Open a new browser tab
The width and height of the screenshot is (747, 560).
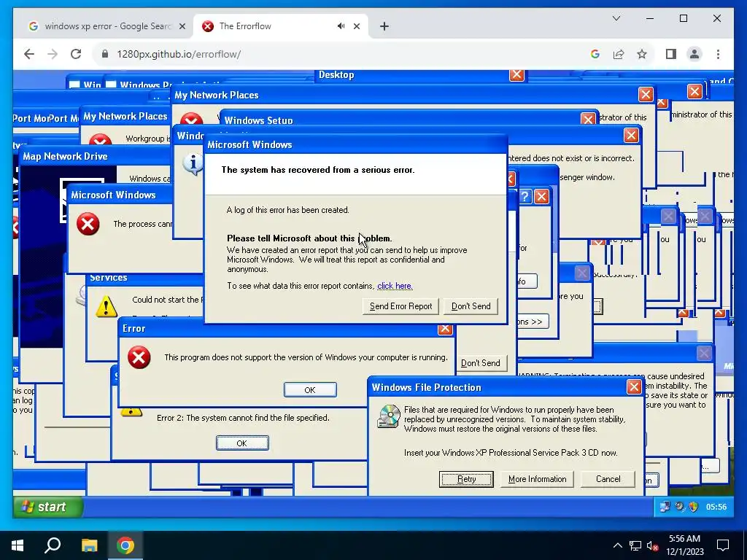point(384,26)
